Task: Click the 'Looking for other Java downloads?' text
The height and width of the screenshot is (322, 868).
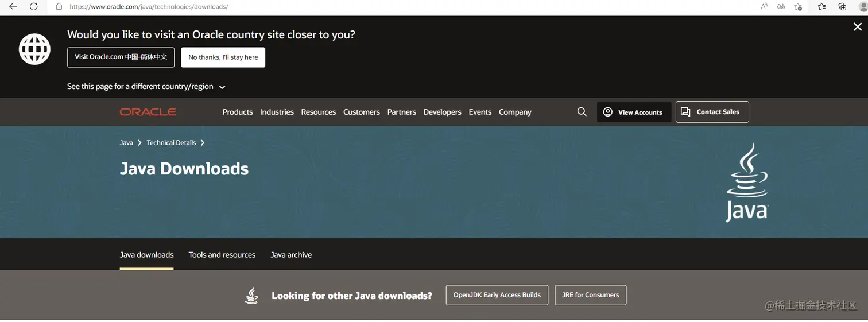Action: 351,296
